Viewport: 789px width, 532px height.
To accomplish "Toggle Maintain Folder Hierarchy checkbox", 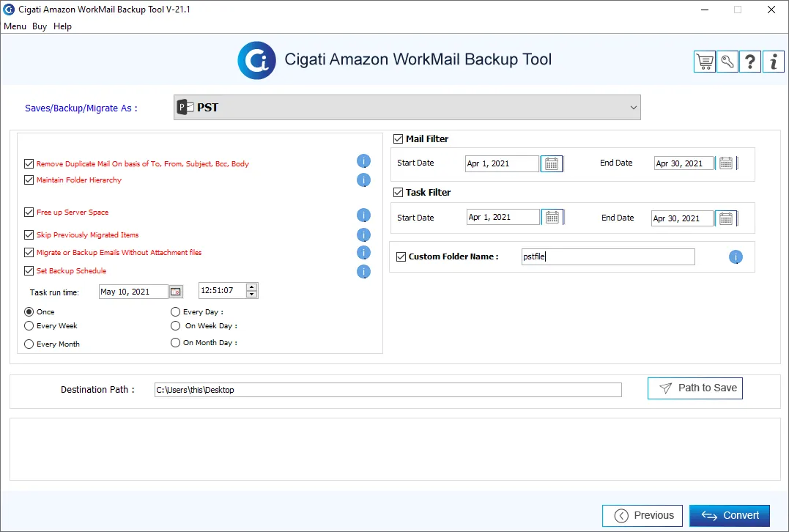I will (x=29, y=180).
